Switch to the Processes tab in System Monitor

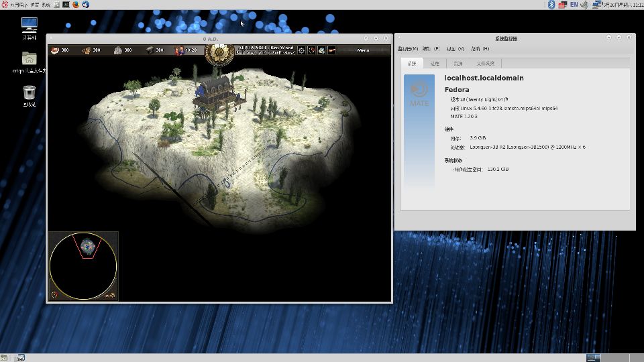(435, 63)
